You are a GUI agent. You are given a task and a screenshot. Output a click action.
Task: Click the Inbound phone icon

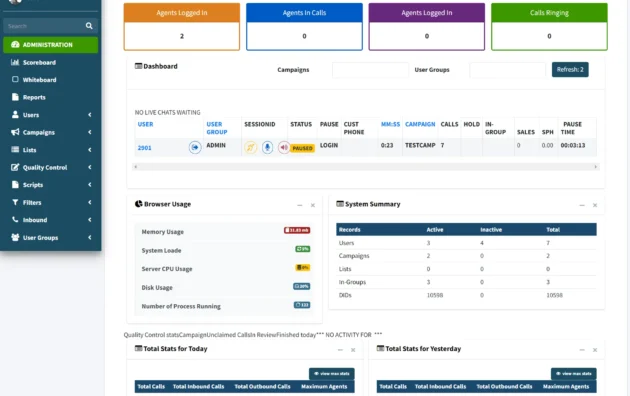15,220
